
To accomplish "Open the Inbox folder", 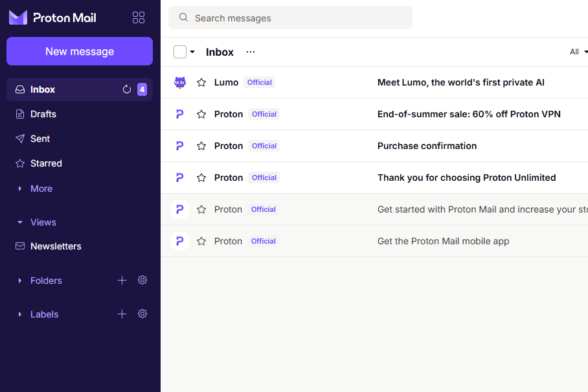I will coord(80,89).
